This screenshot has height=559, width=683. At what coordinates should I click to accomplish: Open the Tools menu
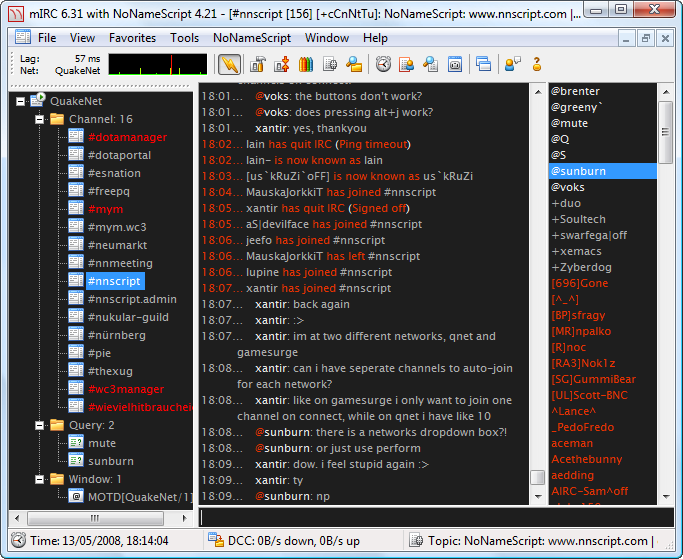[184, 38]
